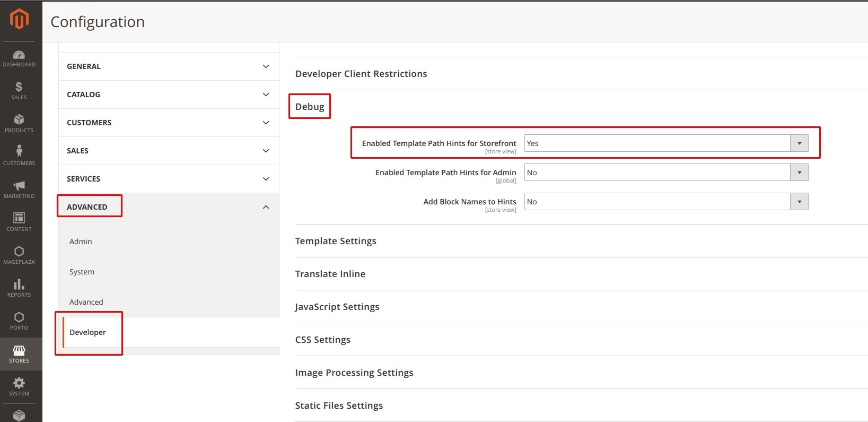Expand the CATALOG configuration section
Screen dimensions: 868x422
[x=169, y=94]
